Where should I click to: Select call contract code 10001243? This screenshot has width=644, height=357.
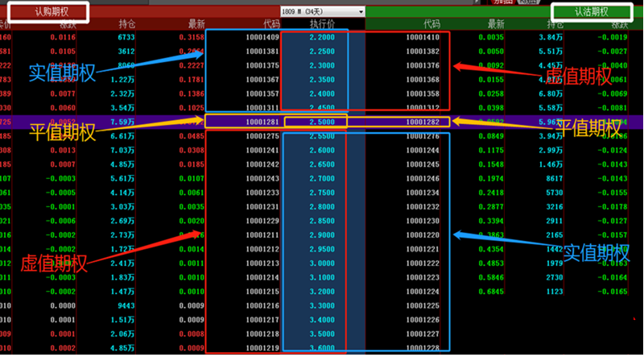pyautogui.click(x=262, y=179)
